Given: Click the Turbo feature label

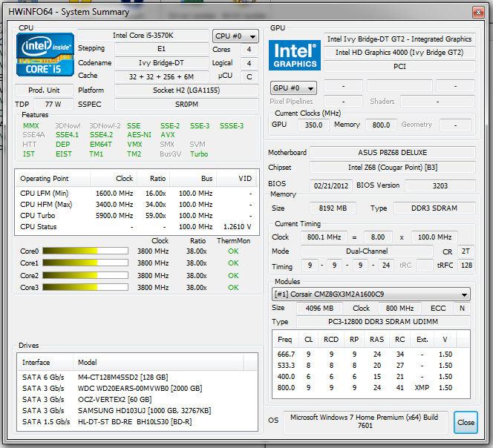Looking at the screenshot, I should [199, 154].
